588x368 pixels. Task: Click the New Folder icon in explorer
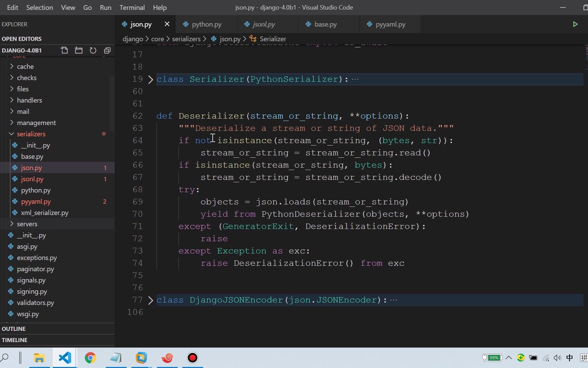coord(79,50)
